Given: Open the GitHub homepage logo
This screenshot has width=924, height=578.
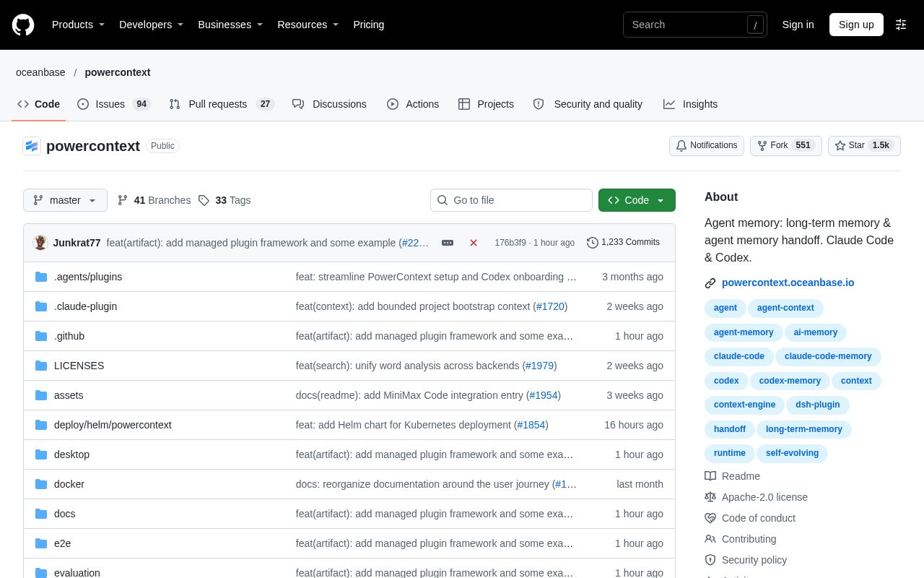Looking at the screenshot, I should [23, 25].
